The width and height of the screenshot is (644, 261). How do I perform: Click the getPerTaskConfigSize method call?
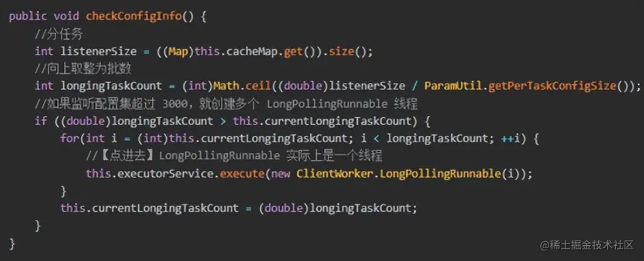click(x=552, y=86)
